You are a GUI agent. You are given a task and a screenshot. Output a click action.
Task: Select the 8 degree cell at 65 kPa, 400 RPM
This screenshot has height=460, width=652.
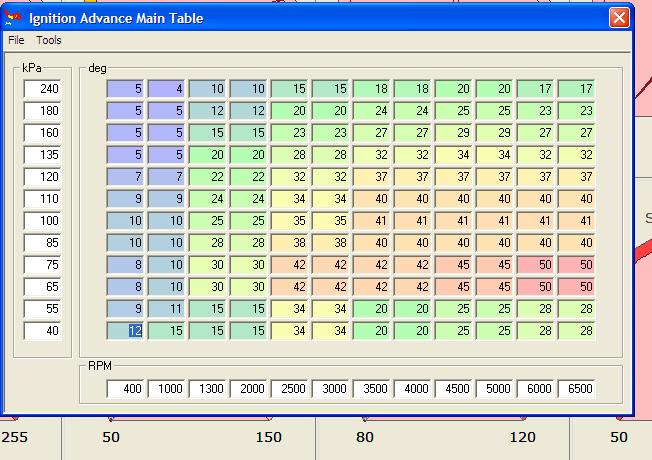tap(126, 287)
